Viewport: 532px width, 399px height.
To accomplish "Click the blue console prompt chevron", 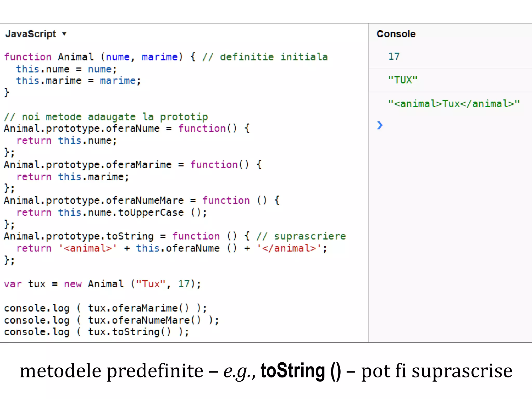I will click(x=380, y=125).
